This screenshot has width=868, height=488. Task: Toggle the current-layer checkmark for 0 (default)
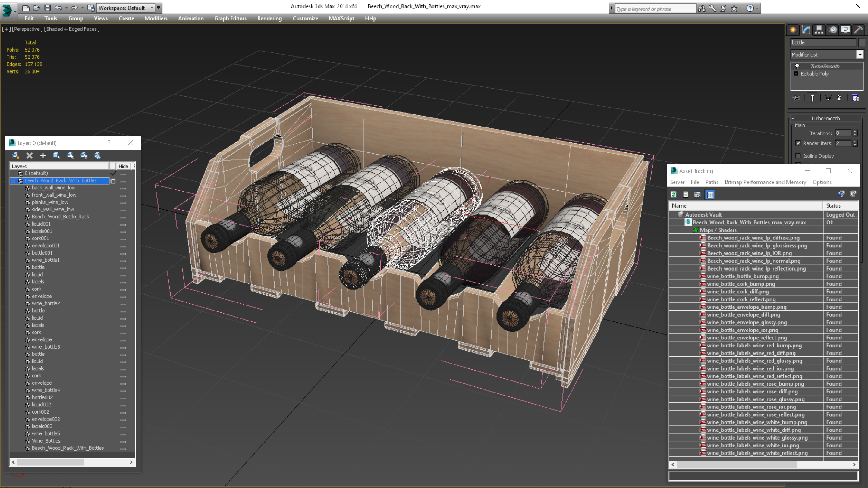113,174
